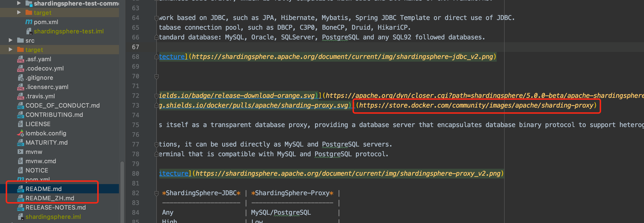The image size is (644, 223).
Task: Click the LICENSE file icon
Action: [x=20, y=124]
